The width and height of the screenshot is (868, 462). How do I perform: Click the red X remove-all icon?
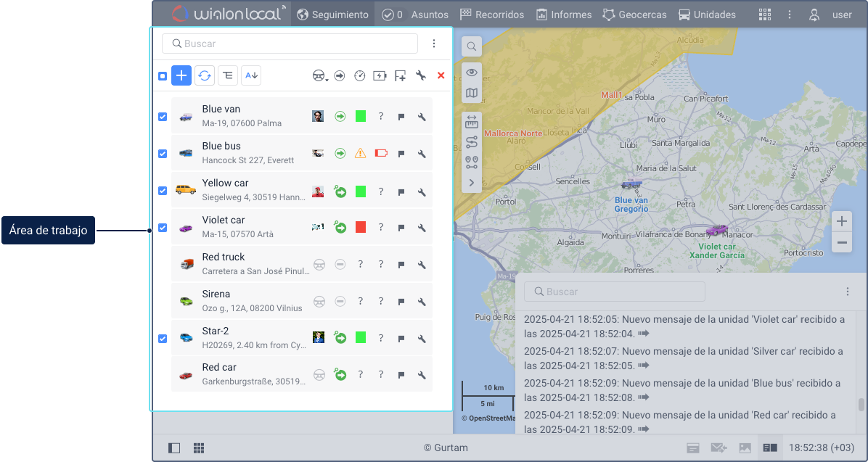[x=441, y=76]
